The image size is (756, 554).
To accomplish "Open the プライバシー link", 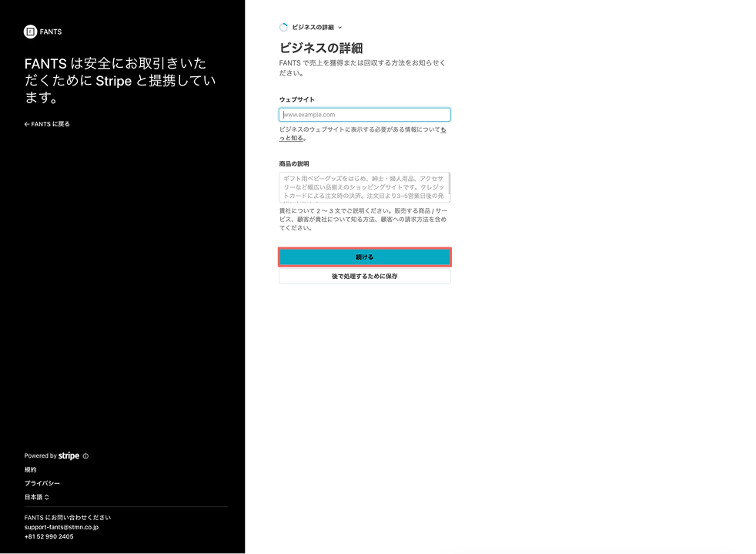I will coord(42,483).
